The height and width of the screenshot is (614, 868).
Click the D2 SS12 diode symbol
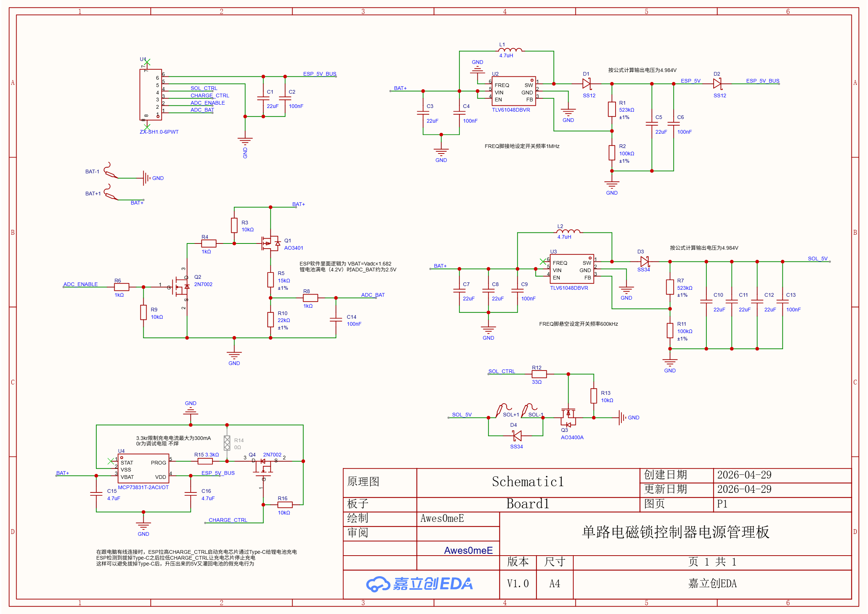(717, 84)
